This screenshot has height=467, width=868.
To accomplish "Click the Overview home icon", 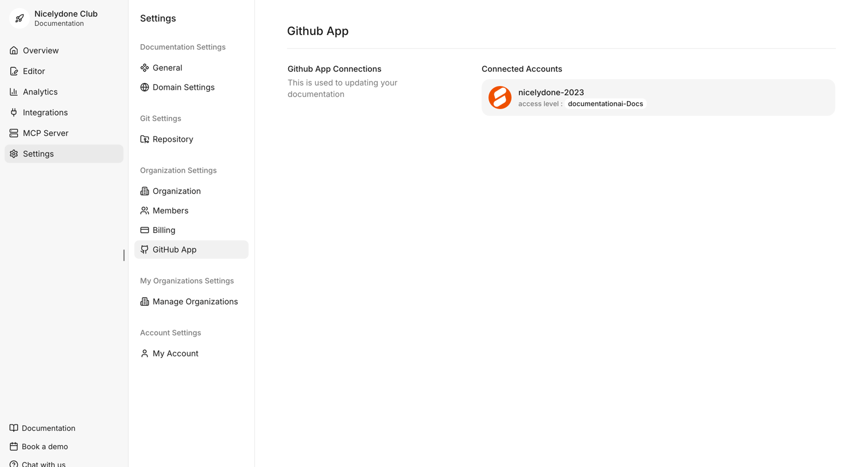I will point(14,50).
